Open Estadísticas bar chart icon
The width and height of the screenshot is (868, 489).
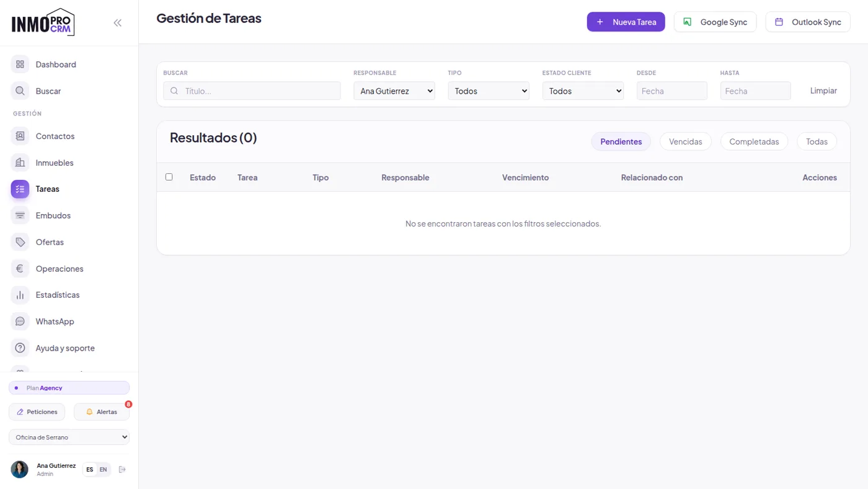(20, 295)
